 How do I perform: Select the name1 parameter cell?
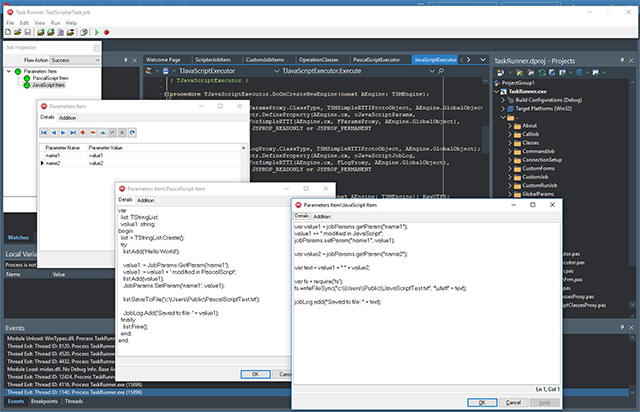[64, 156]
